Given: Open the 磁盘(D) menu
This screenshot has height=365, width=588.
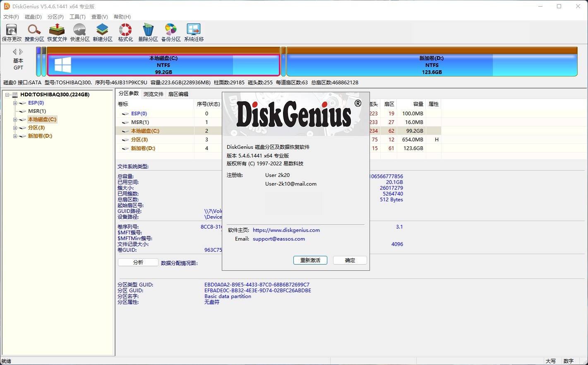Looking at the screenshot, I should click(x=33, y=17).
